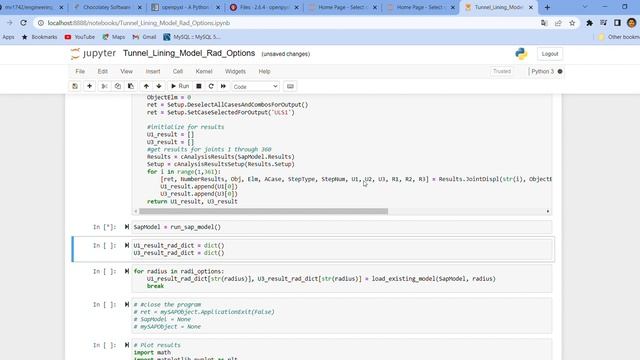Interrupt the kernel with stop icon
Viewport: 640px width, 360px height.
coord(199,86)
